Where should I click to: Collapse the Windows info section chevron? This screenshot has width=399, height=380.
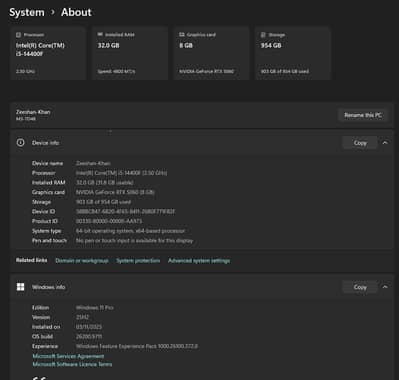385,287
